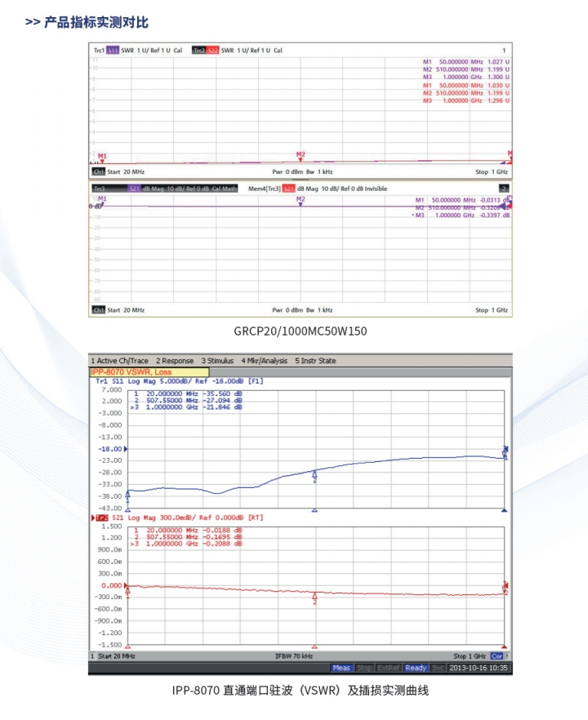Select the Trc1 S11 trace label
Image resolution: width=588 pixels, height=720 pixels.
tap(106, 51)
